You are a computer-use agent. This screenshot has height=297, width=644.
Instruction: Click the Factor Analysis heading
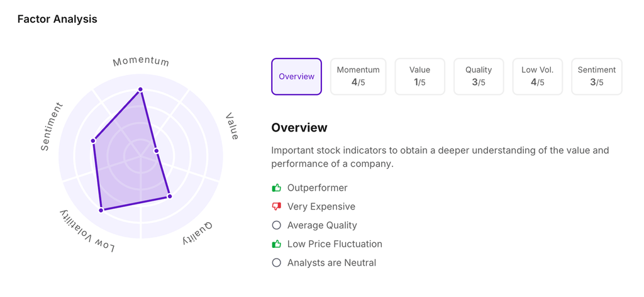pyautogui.click(x=57, y=19)
